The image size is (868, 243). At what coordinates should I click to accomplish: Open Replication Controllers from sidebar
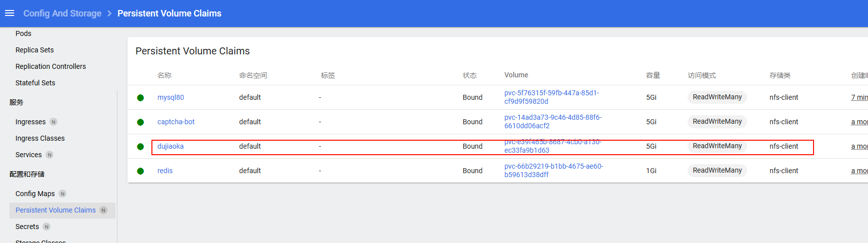tap(50, 66)
